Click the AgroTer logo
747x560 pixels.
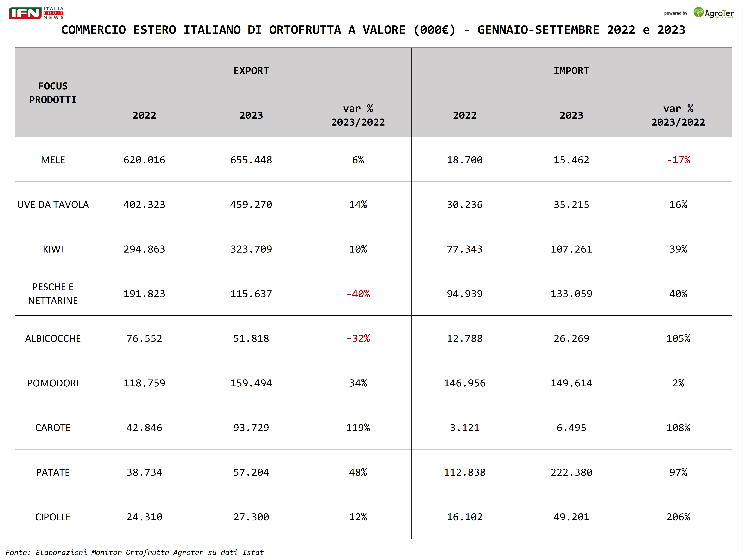pyautogui.click(x=714, y=13)
